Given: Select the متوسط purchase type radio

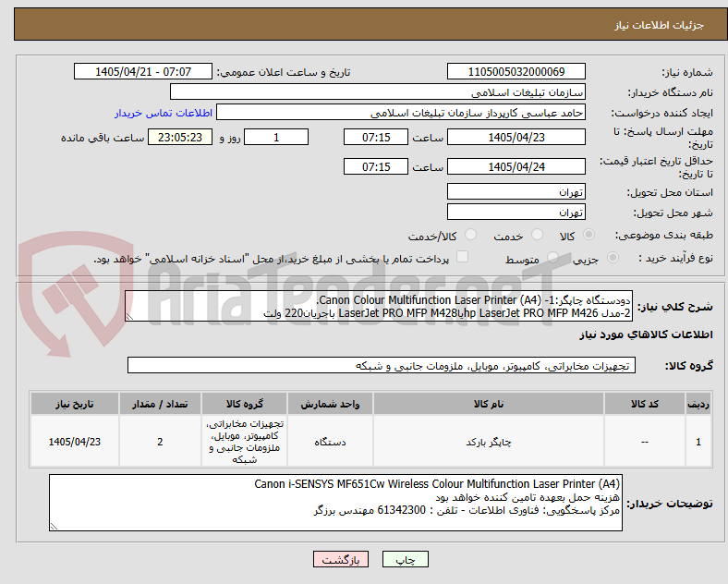Looking at the screenshot, I should coord(552,258).
